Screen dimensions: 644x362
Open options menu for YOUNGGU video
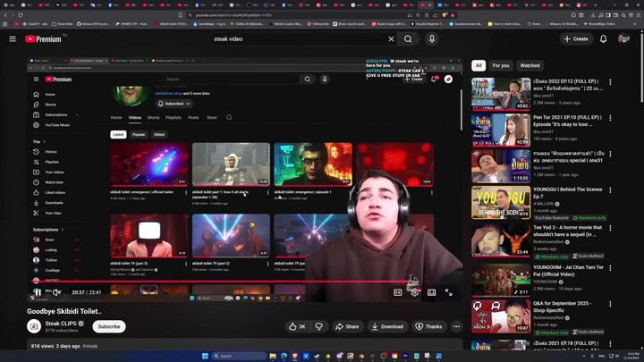[610, 190]
